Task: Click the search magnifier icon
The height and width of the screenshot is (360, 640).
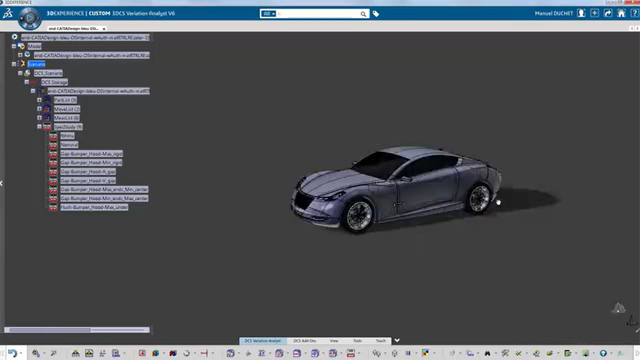Action: tap(363, 14)
